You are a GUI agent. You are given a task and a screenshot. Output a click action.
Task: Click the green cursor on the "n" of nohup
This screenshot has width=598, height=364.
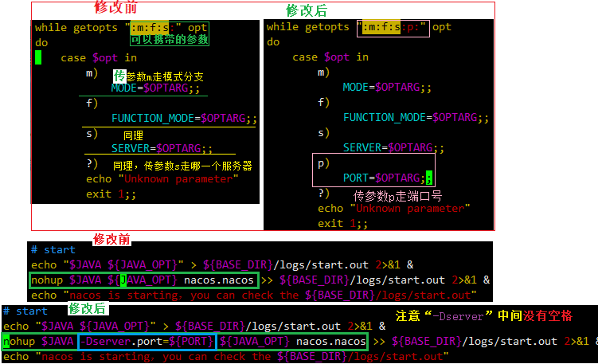6,342
